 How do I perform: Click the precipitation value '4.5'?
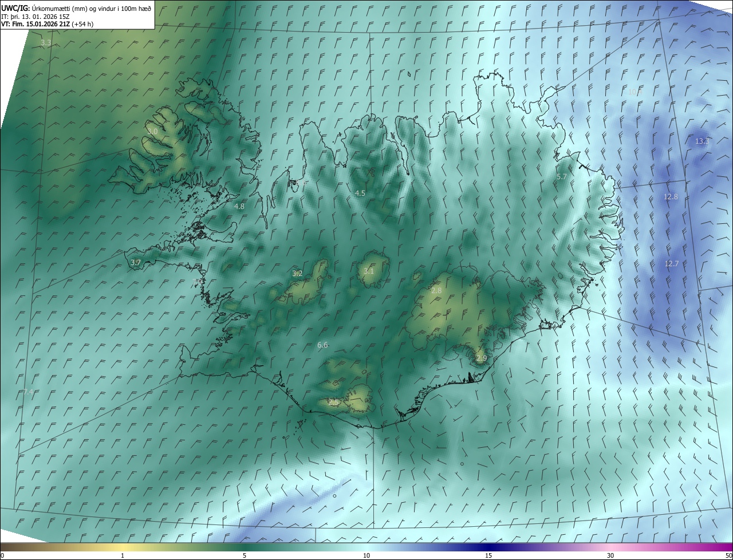click(x=360, y=194)
